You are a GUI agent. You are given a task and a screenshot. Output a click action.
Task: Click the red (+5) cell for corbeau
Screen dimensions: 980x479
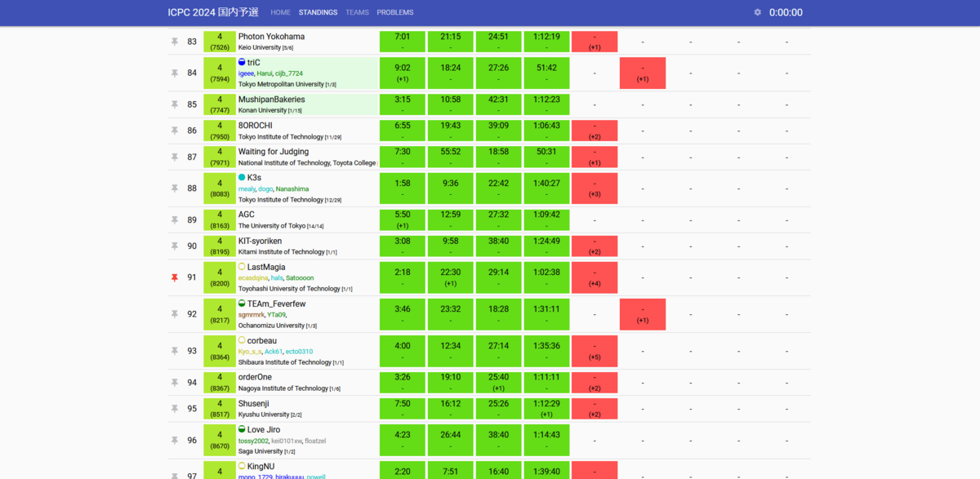[595, 351]
